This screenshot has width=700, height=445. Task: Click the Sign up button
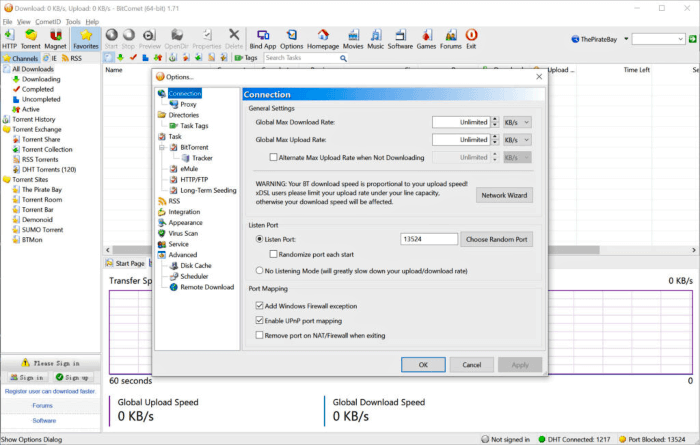click(72, 378)
